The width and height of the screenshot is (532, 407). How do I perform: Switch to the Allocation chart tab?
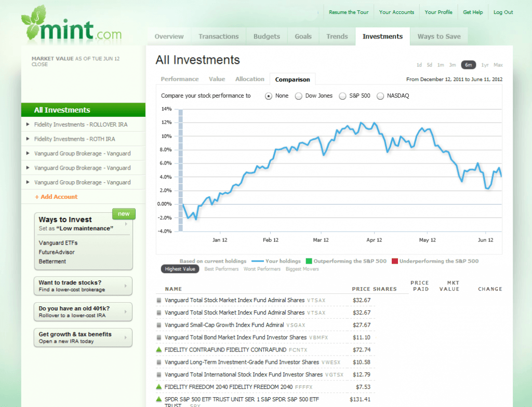click(250, 79)
